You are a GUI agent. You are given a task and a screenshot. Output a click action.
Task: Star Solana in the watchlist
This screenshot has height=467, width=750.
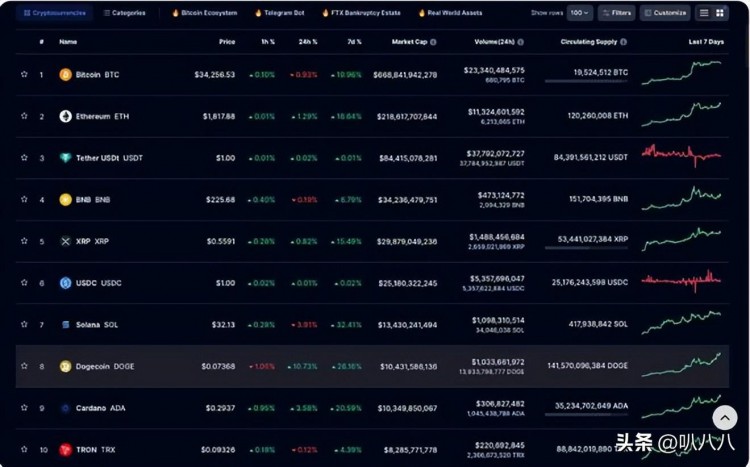coord(24,324)
